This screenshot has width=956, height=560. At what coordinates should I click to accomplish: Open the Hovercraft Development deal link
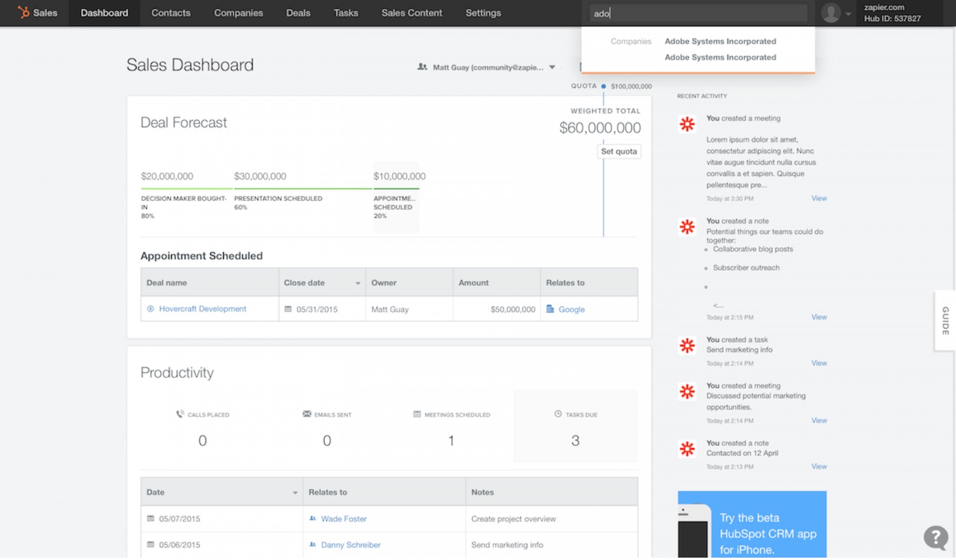click(x=202, y=309)
